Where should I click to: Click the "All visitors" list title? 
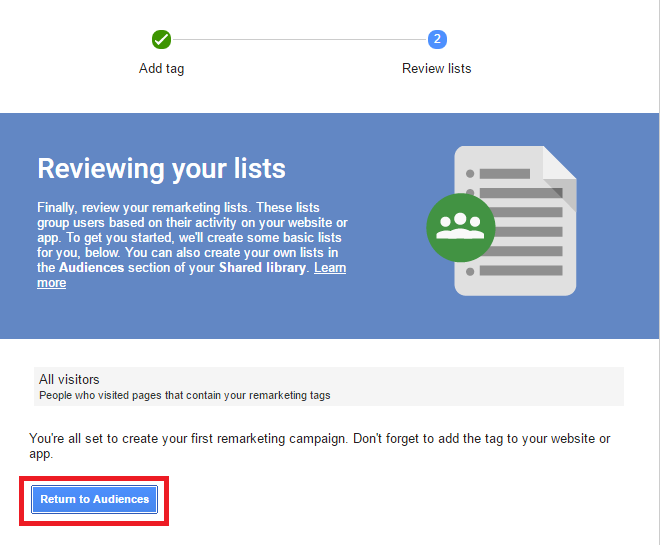(69, 379)
